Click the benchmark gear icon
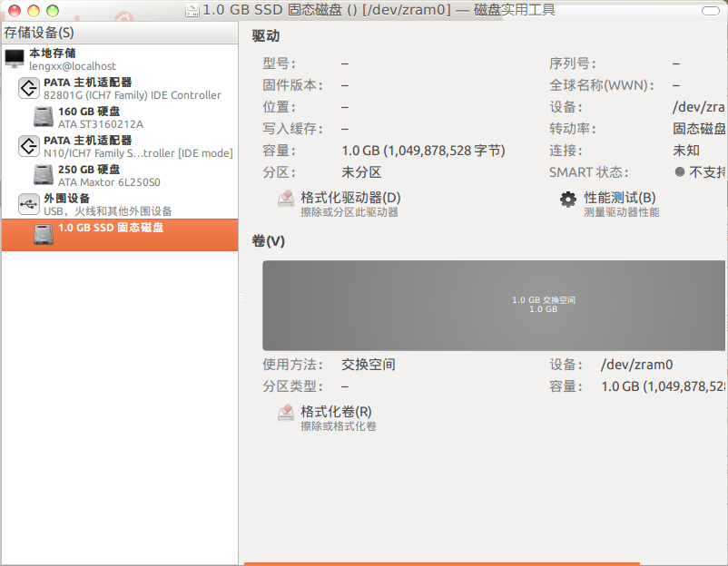The height and width of the screenshot is (566, 728). (568, 200)
